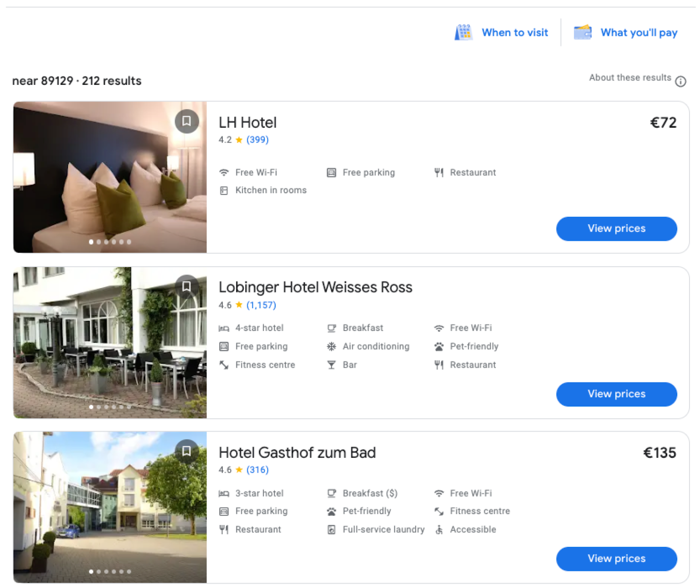Click the Breakfast ($) cup icon

[332, 494]
